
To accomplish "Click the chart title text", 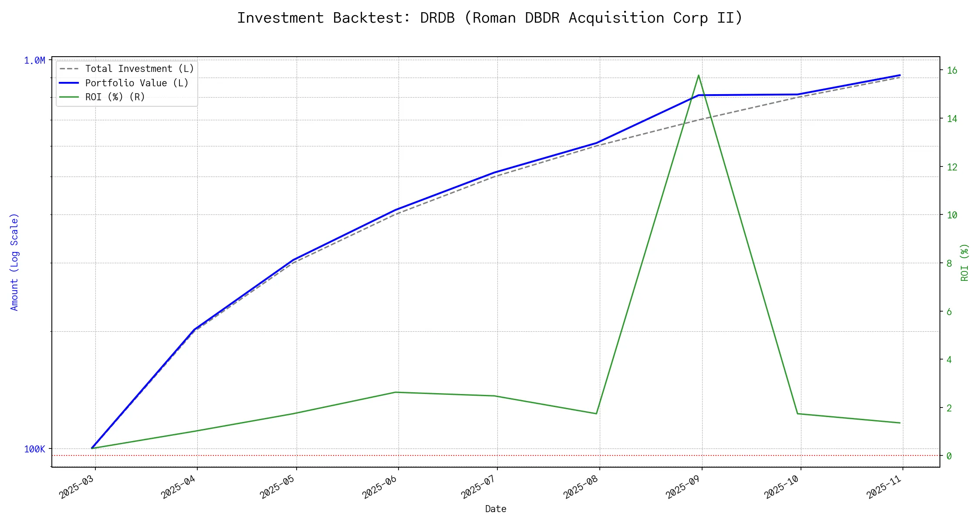I will tap(490, 18).
